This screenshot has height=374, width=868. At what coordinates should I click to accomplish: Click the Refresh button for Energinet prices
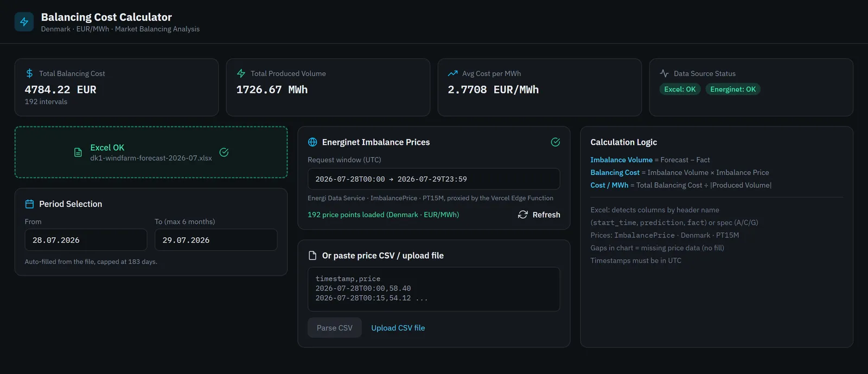pos(539,215)
